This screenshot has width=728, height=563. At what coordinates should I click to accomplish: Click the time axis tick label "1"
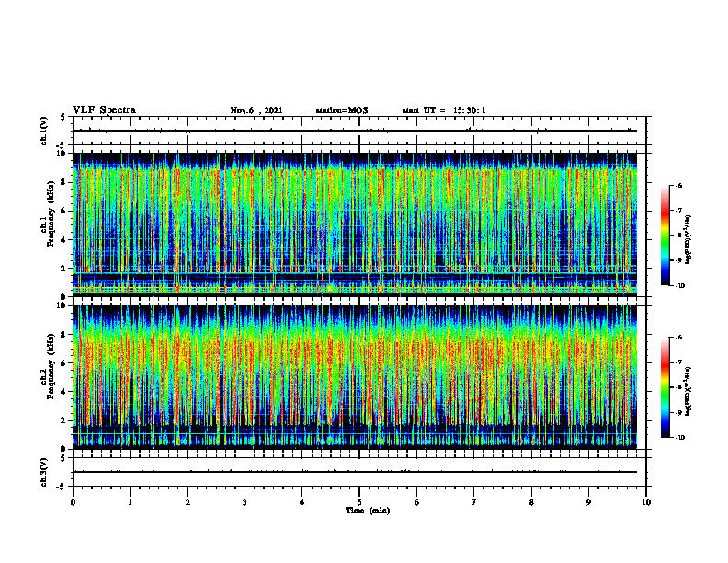click(x=130, y=502)
